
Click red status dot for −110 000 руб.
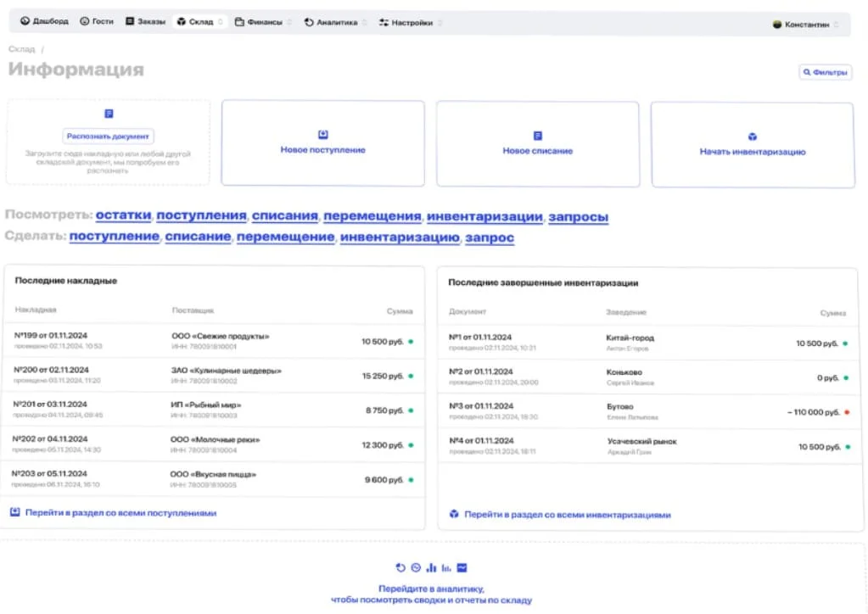click(847, 413)
